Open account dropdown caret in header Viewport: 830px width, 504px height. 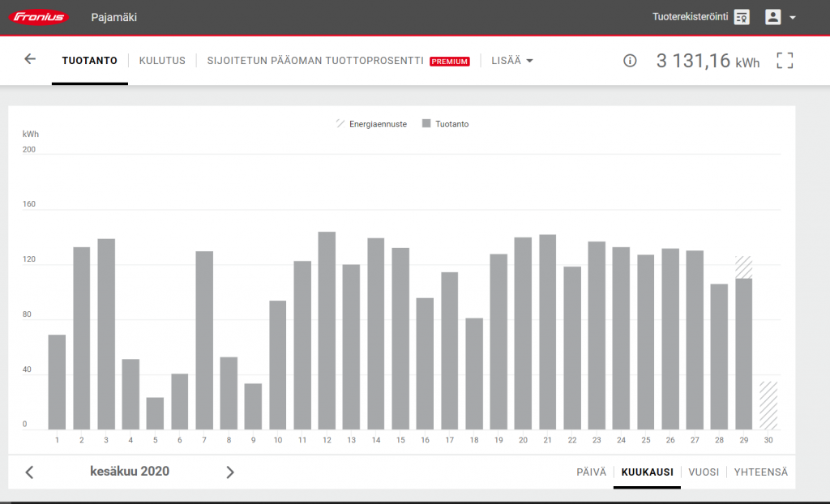(x=793, y=18)
